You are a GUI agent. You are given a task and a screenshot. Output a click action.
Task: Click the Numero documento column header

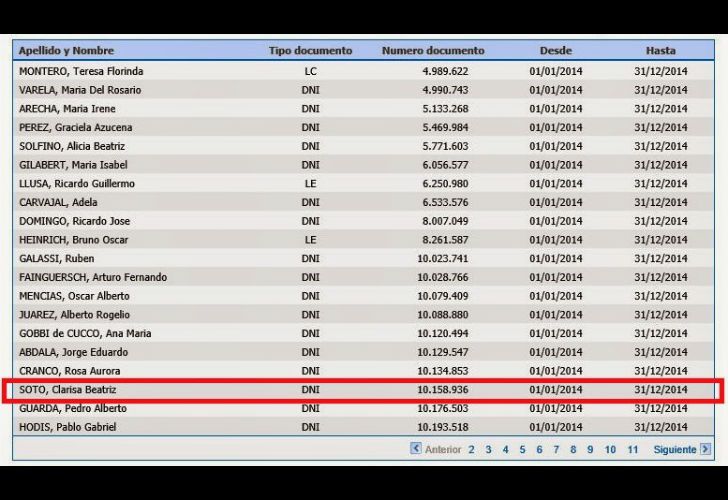[x=433, y=51]
